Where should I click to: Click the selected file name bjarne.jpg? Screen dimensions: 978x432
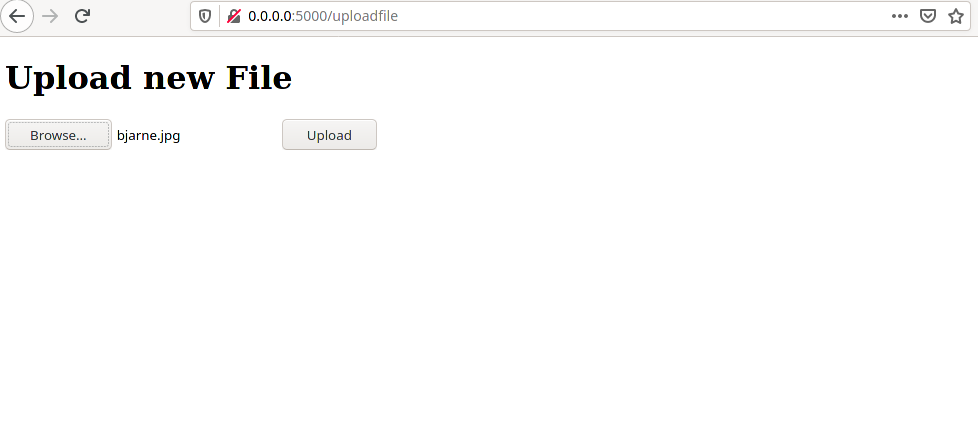148,135
